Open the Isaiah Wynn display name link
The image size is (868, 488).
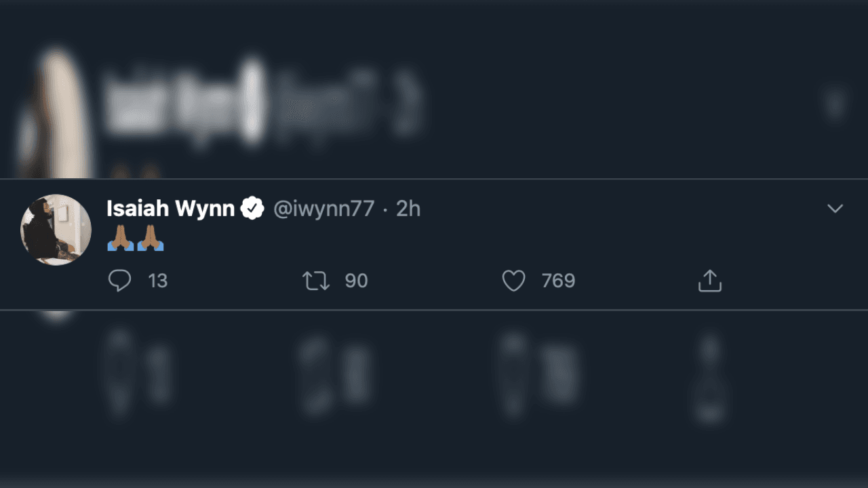[x=170, y=209]
